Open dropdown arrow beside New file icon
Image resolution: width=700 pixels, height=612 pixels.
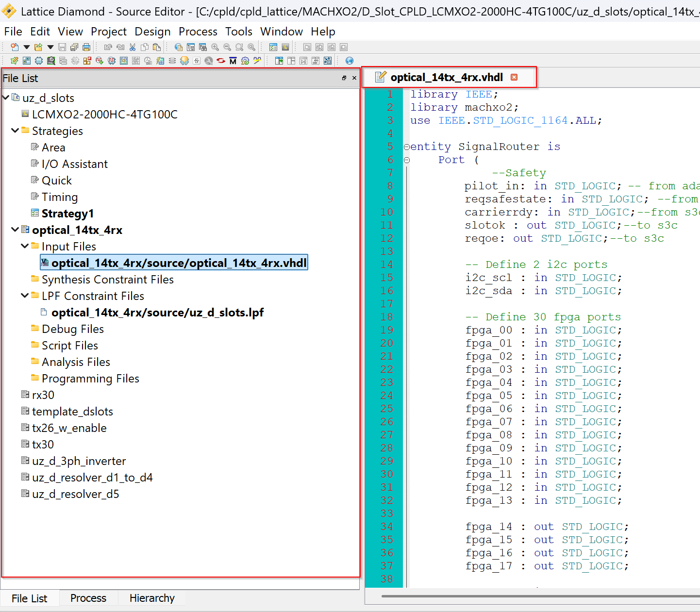[x=27, y=47]
